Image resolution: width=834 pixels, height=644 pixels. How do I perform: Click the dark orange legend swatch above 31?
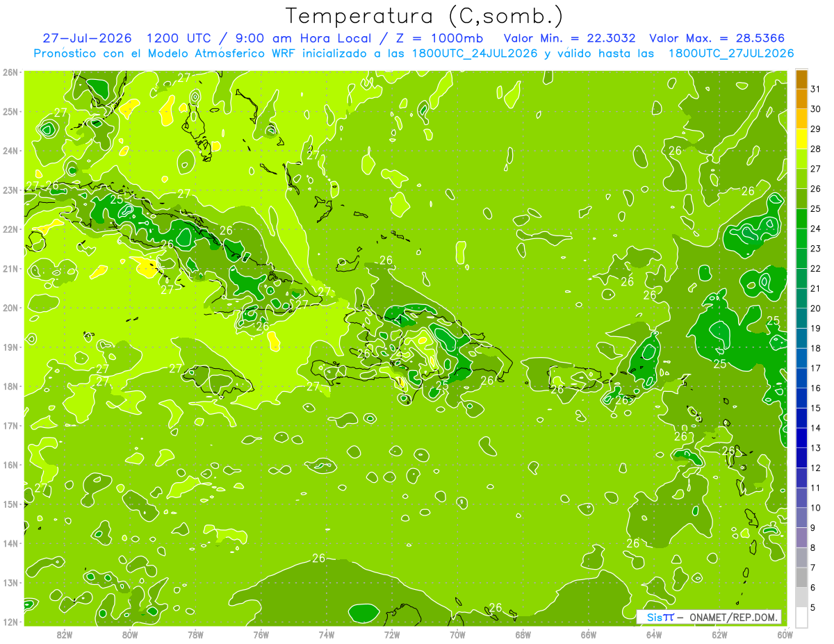tap(801, 79)
